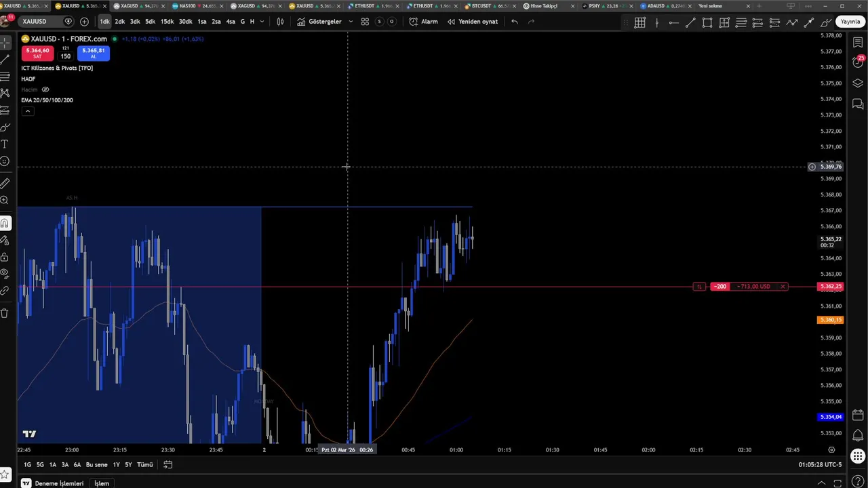Select the 1G date range

(x=27, y=465)
